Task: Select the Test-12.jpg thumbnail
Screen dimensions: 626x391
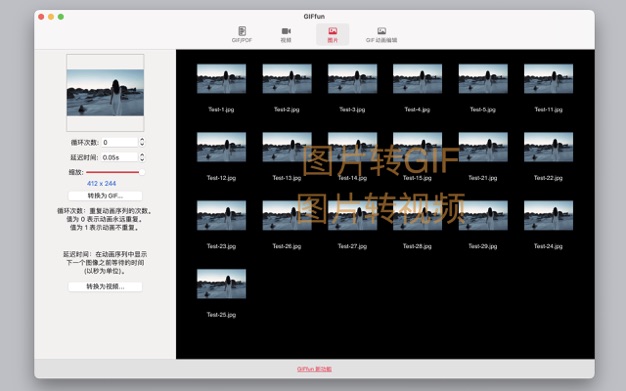Action: pyautogui.click(x=221, y=147)
